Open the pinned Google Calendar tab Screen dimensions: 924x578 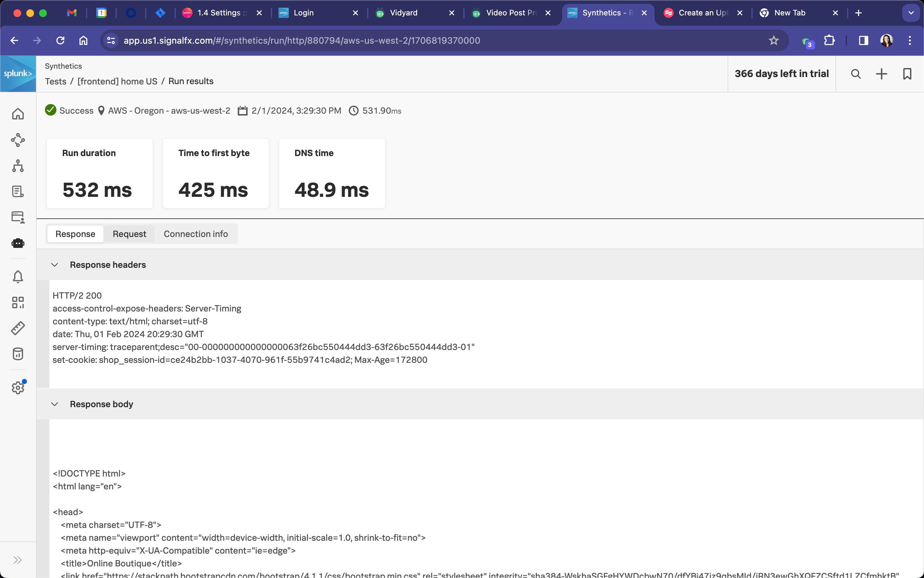[101, 13]
